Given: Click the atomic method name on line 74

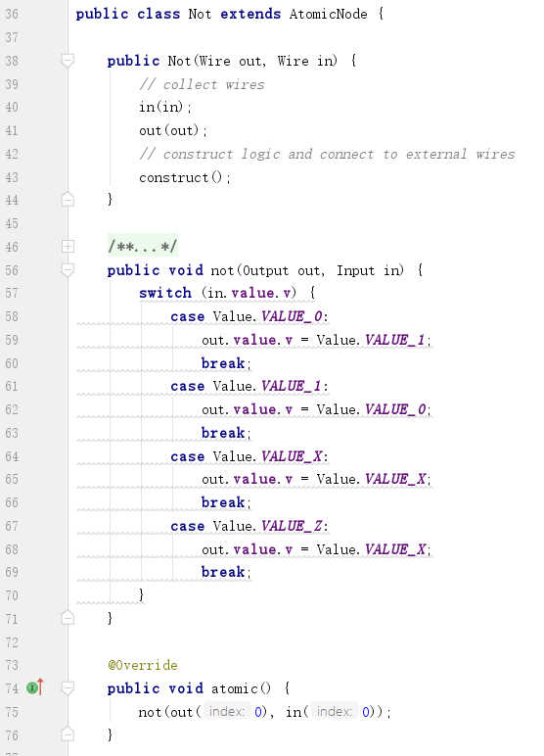Looking at the screenshot, I should 235,688.
